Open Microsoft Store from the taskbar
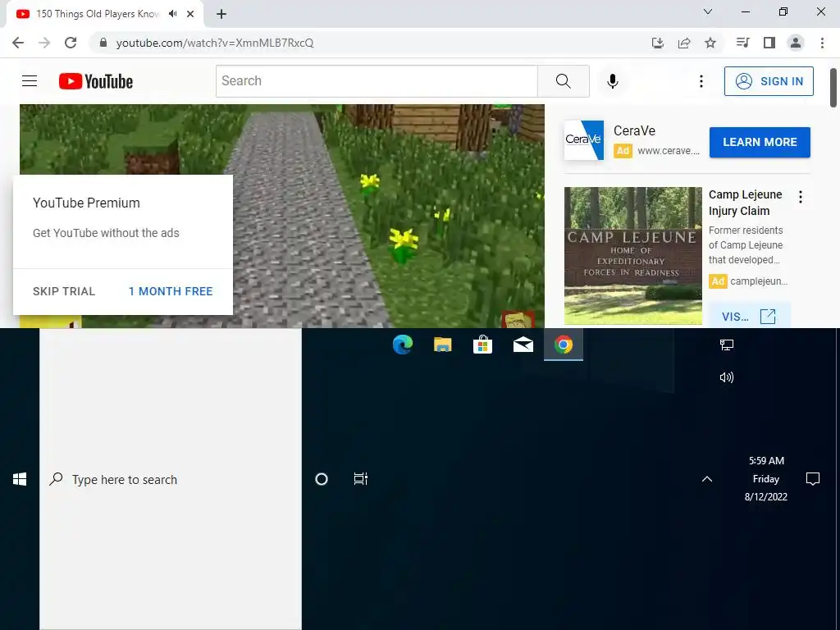Viewport: 840px width, 630px height. 482,345
